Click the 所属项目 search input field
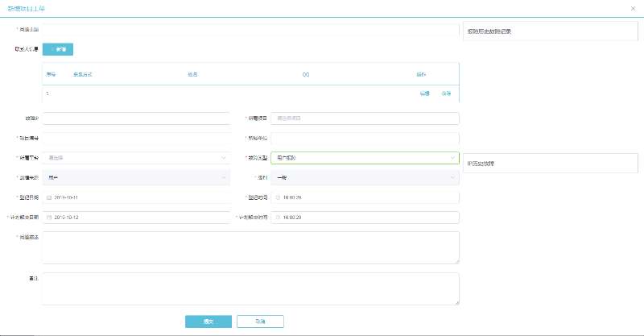Viewport: 644px width, 336px height. pyautogui.click(x=364, y=118)
